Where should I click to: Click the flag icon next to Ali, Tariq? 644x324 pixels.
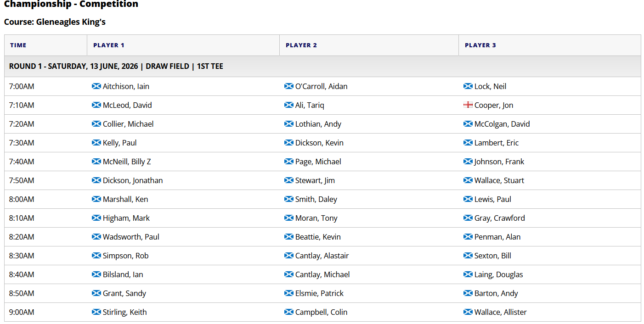(x=289, y=105)
